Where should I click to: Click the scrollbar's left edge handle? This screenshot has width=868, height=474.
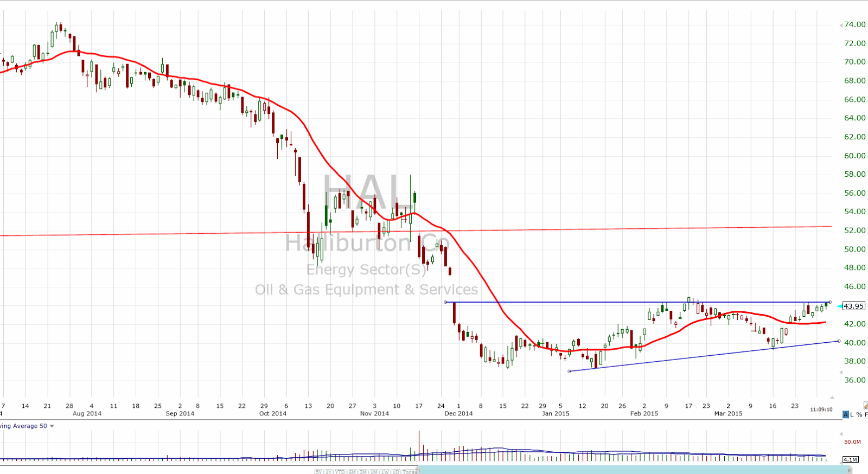click(x=418, y=470)
